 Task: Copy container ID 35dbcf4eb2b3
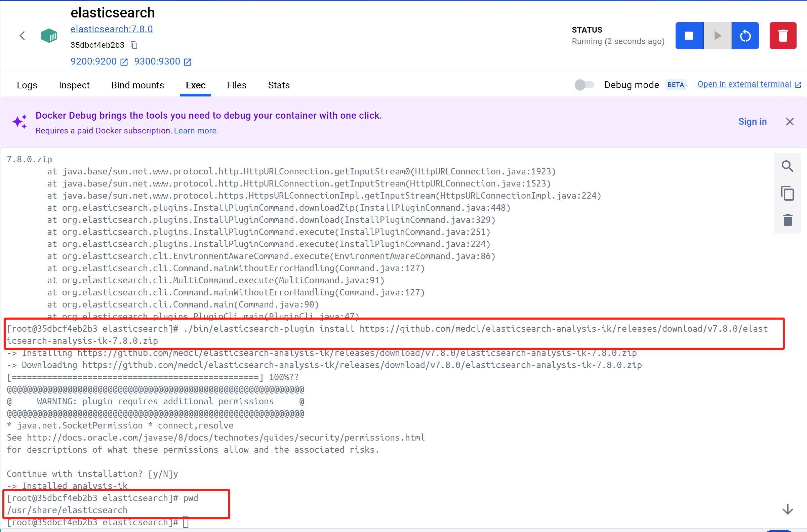coord(134,45)
